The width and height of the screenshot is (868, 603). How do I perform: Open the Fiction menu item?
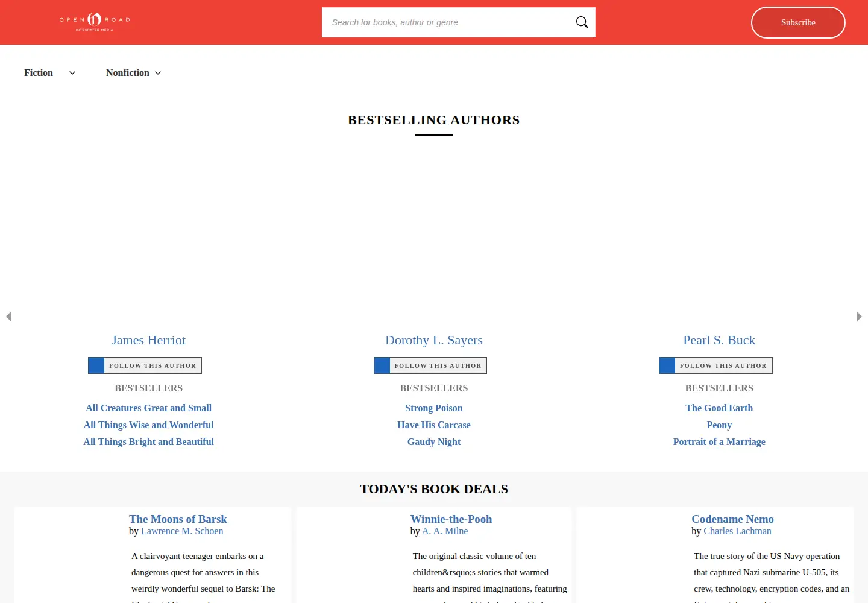click(x=39, y=73)
